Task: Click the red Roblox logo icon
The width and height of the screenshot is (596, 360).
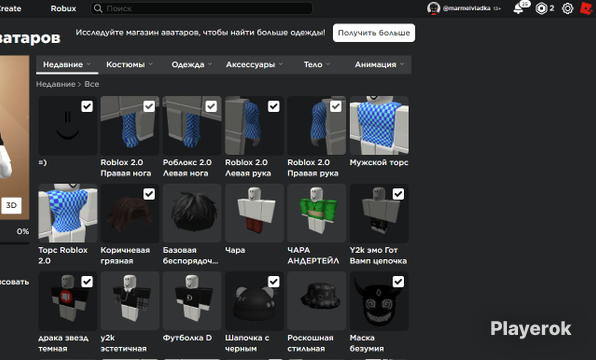Action: click(587, 8)
